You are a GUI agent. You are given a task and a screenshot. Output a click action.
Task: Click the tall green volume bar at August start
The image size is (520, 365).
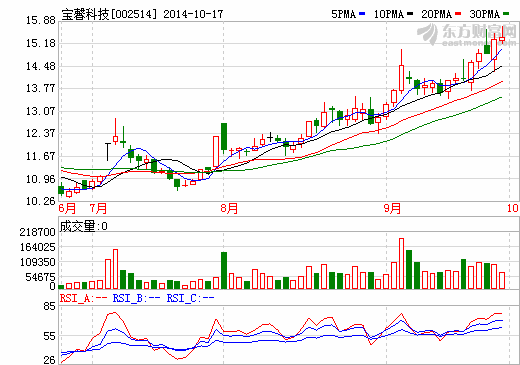(224, 270)
